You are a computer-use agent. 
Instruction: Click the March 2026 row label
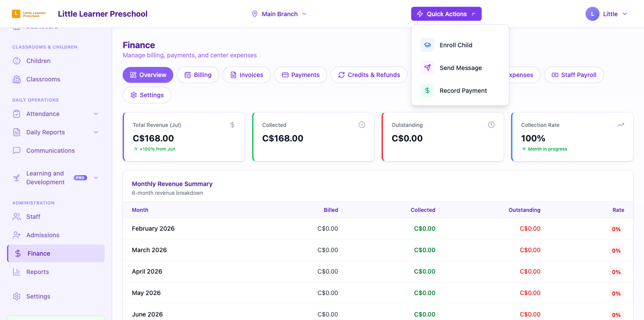coord(149,250)
